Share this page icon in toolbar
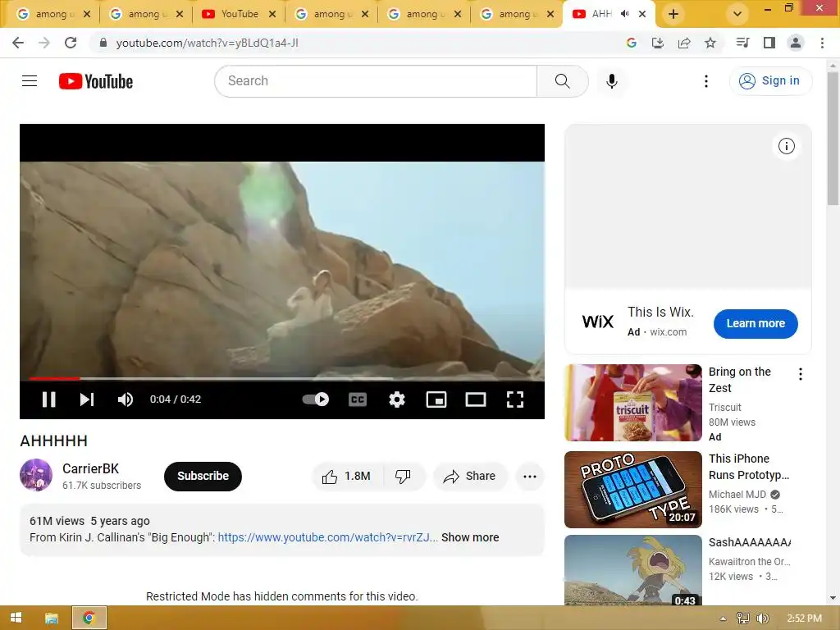The height and width of the screenshot is (630, 840). pyautogui.click(x=684, y=43)
